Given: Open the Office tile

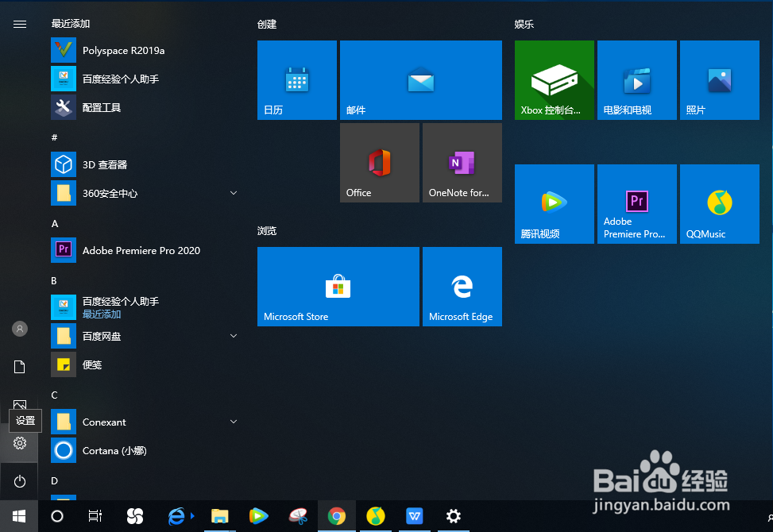Looking at the screenshot, I should click(380, 163).
